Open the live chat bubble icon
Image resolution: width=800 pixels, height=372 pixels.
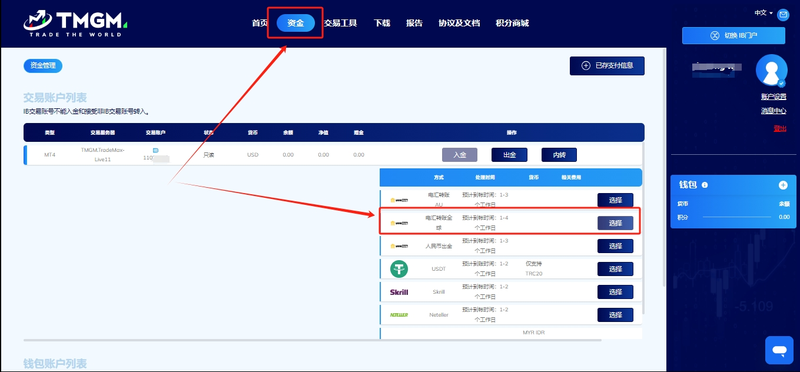pyautogui.click(x=779, y=350)
